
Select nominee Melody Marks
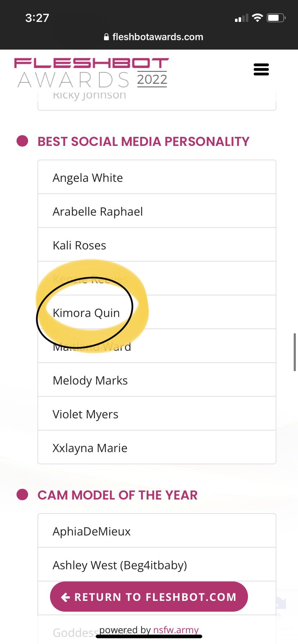(157, 380)
